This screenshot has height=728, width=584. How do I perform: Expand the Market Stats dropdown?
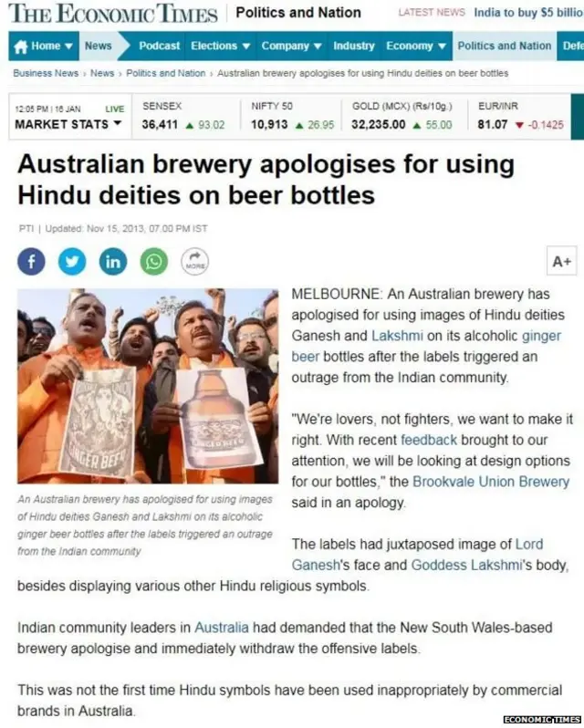[68, 124]
